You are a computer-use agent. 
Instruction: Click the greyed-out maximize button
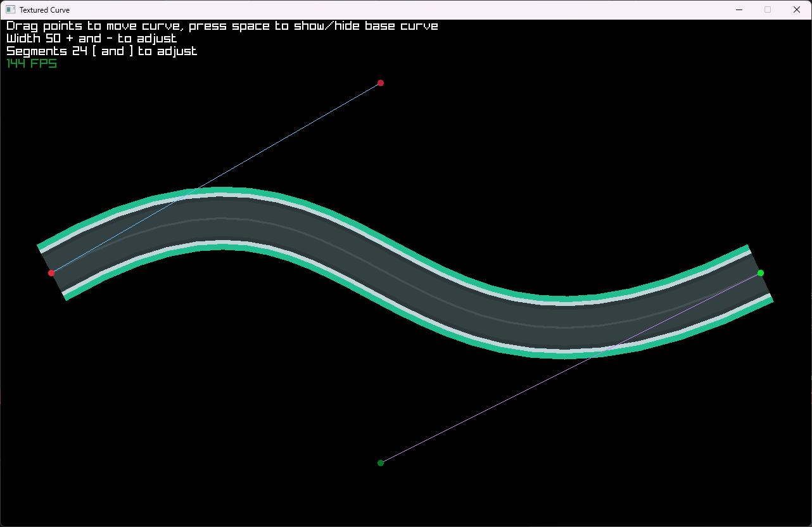(x=768, y=10)
